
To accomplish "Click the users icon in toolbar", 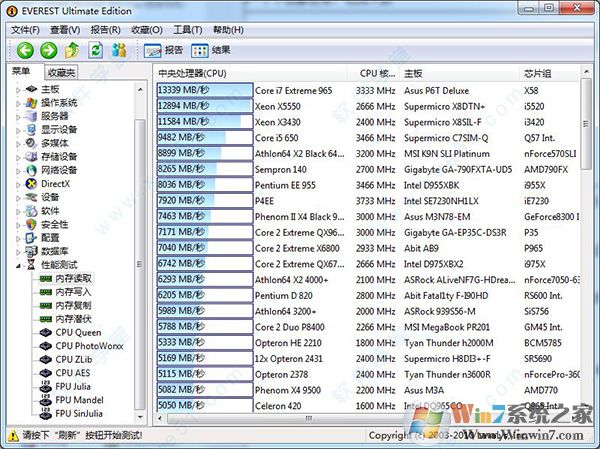I will [x=120, y=50].
